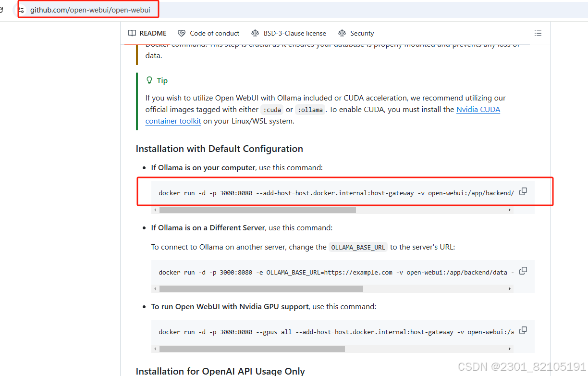This screenshot has width=588, height=376.
Task: Click the Installation for OpenAI API Usage Only heading
Action: 220,371
